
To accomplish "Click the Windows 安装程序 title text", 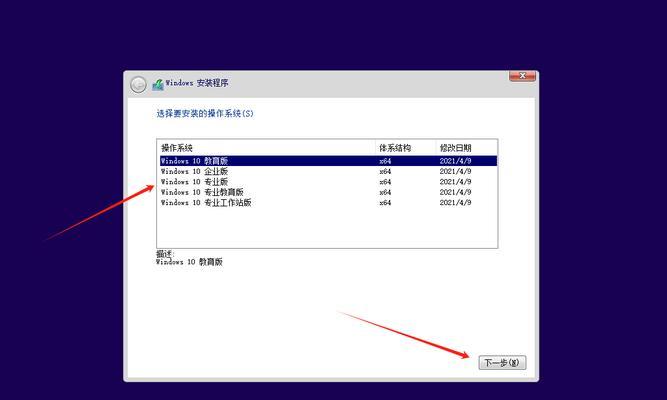I will click(x=197, y=83).
